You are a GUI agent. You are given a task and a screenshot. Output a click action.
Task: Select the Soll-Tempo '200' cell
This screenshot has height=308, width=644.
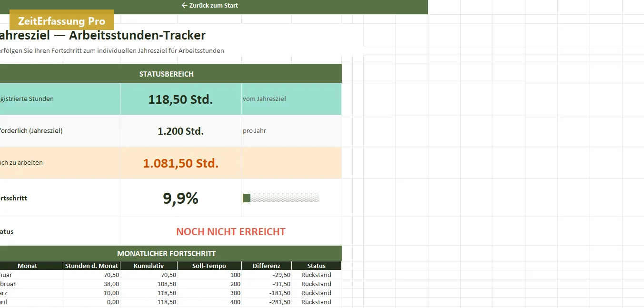point(209,284)
